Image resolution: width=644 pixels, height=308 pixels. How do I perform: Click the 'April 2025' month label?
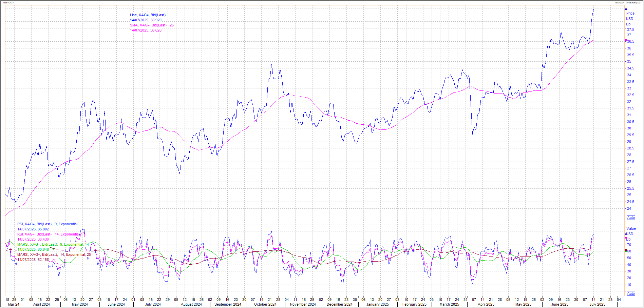[x=486, y=304]
